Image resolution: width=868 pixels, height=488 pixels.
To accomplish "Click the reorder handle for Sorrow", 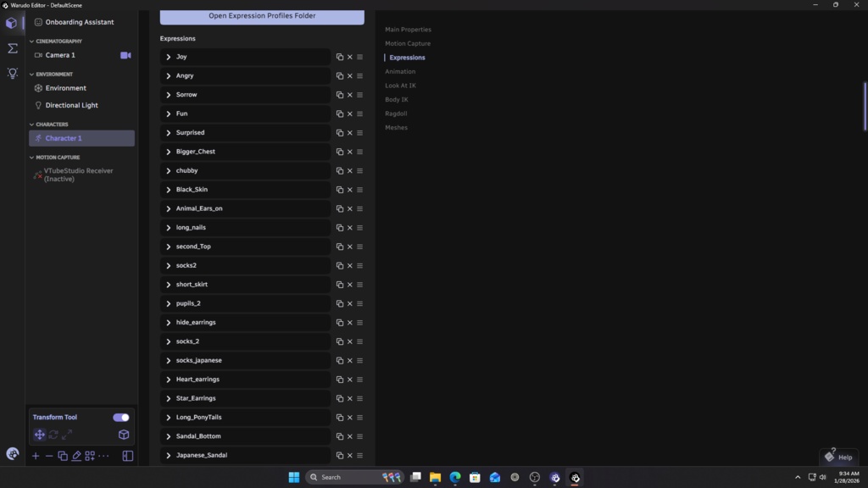I will point(359,95).
